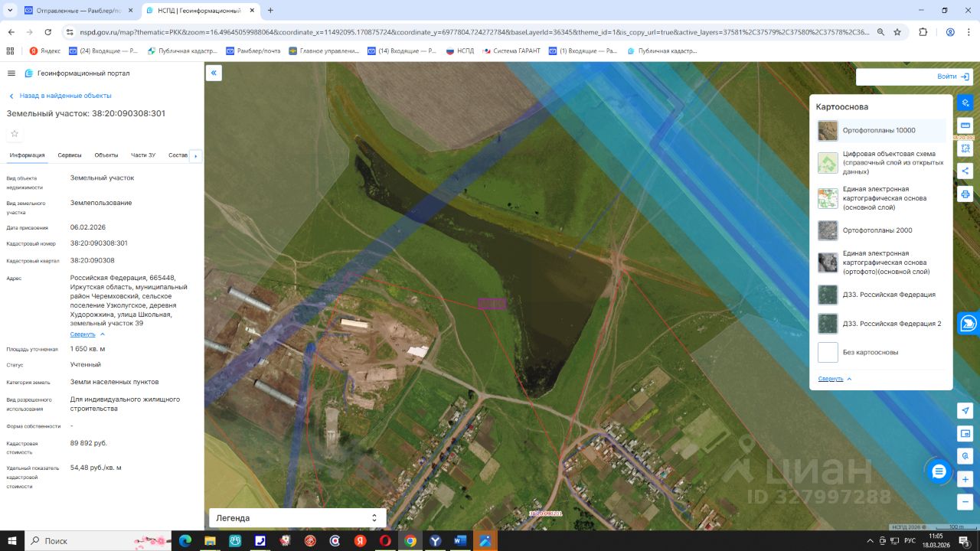
Task: Zoom out on the map with minus
Action: click(x=965, y=503)
